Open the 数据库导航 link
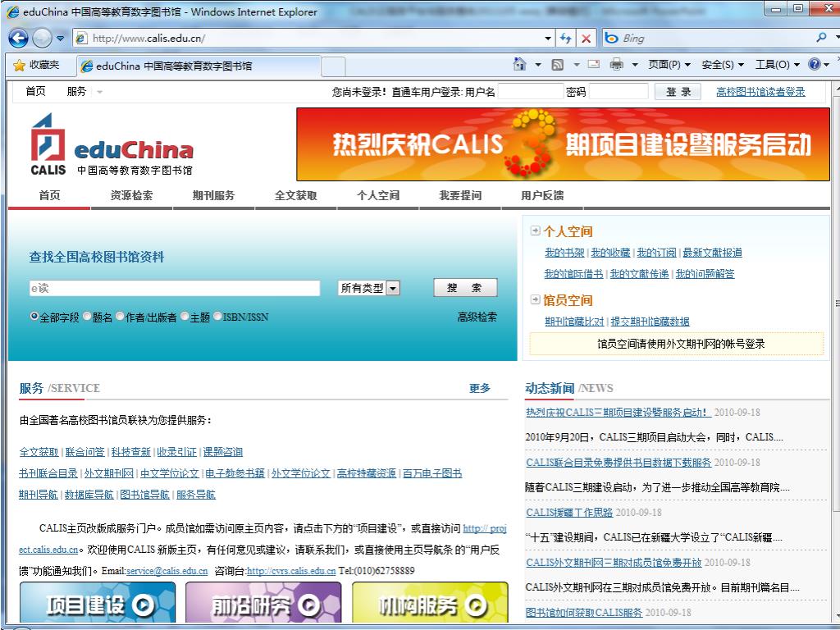 pyautogui.click(x=89, y=495)
